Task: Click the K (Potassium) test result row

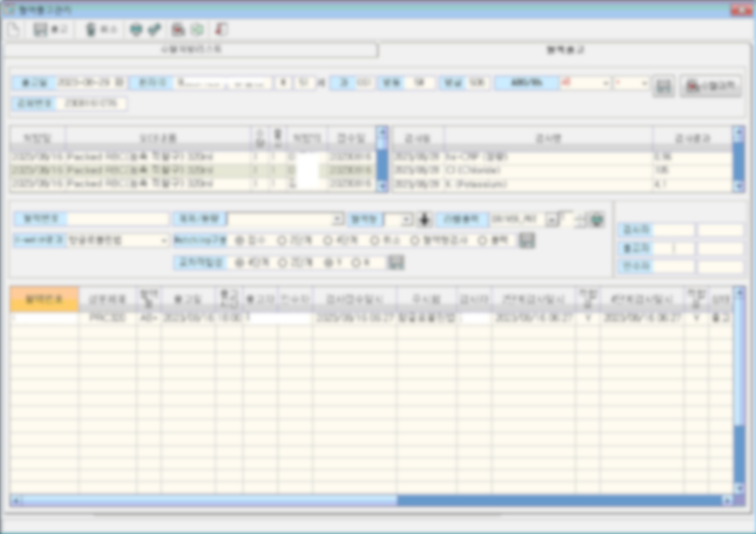Action: 562,184
